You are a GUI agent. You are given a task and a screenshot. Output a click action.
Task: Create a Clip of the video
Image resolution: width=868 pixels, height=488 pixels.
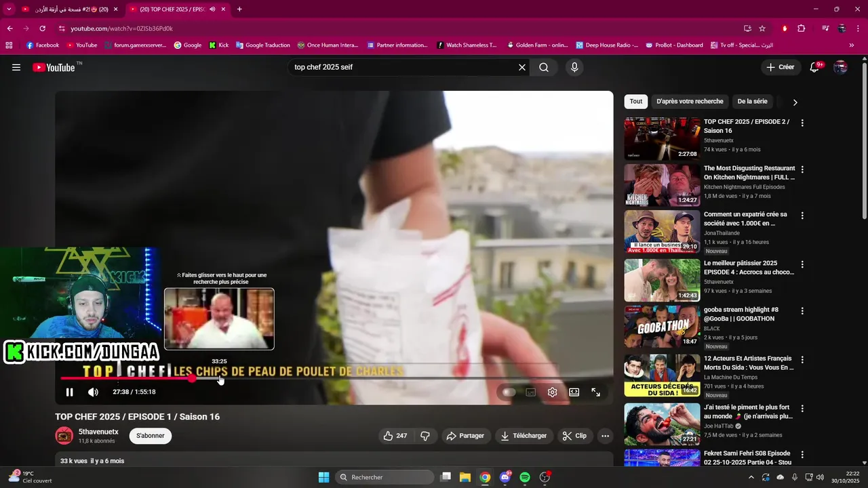click(x=574, y=436)
